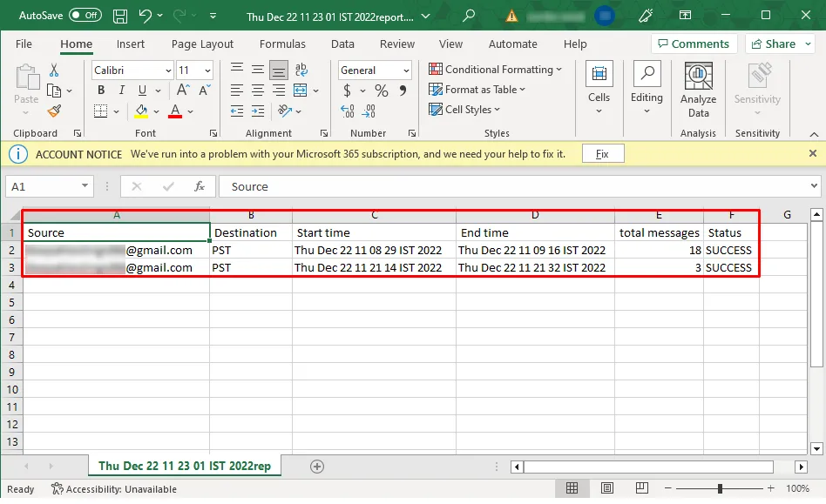Toggle bold formatting
826x504 pixels.
[x=101, y=91]
